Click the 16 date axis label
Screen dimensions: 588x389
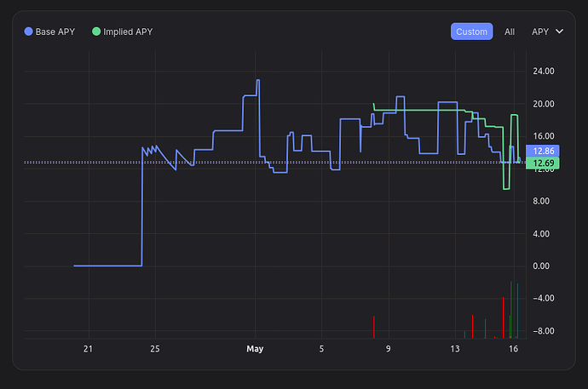click(513, 349)
